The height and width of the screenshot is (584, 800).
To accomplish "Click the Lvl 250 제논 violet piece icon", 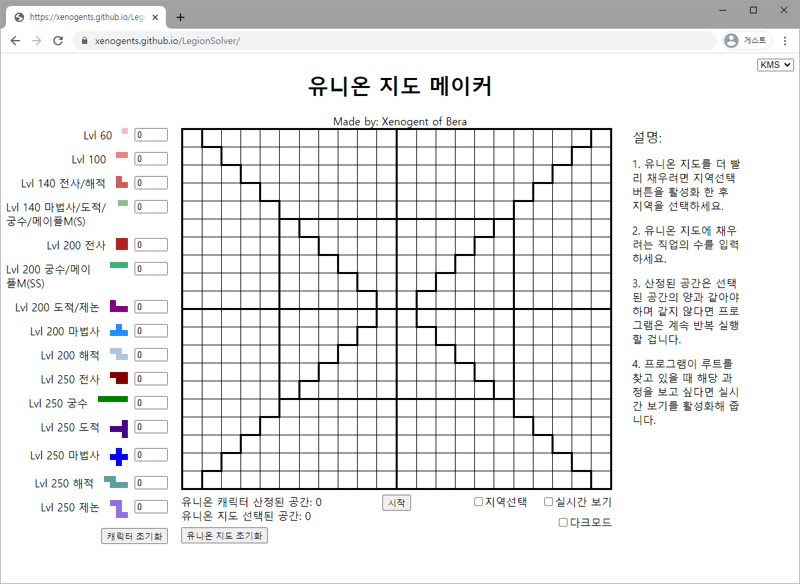I will pos(119,509).
